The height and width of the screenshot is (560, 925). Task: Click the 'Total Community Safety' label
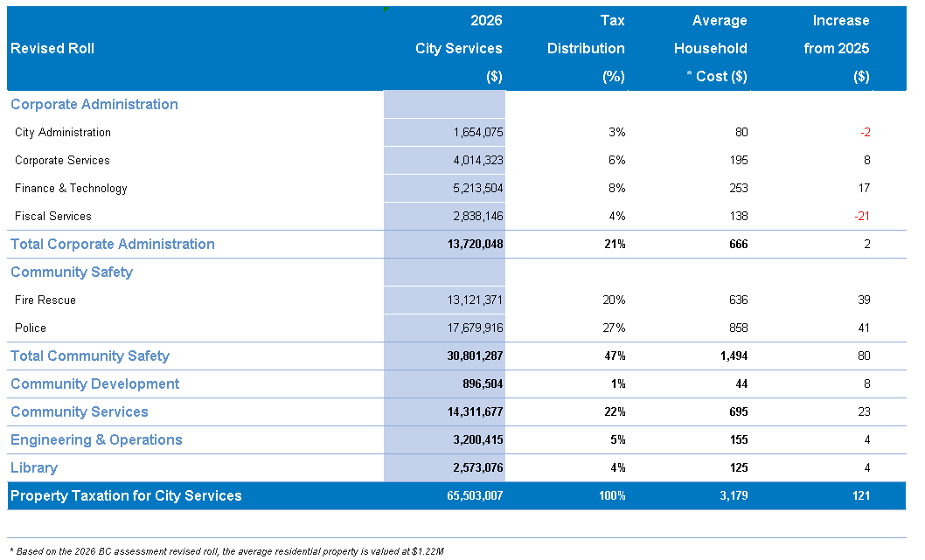point(90,356)
